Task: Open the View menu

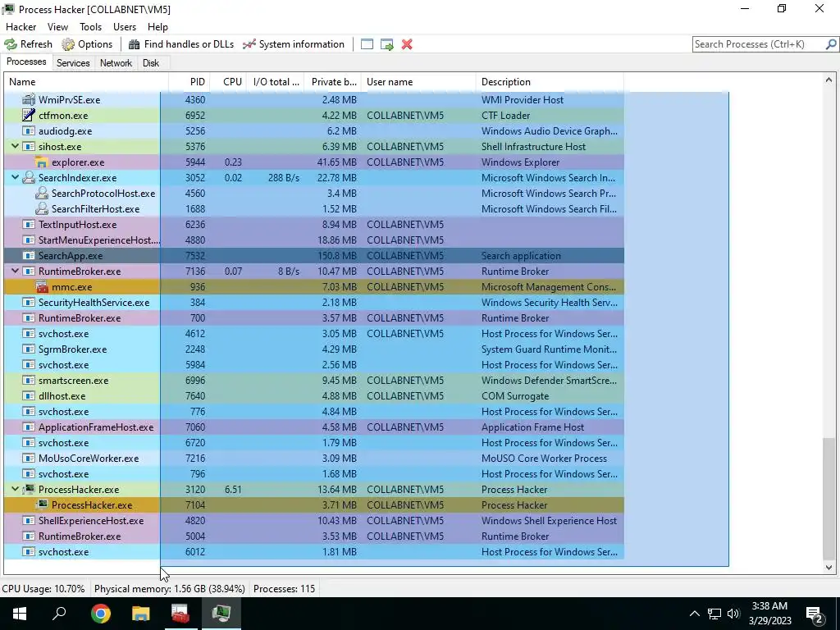Action: click(57, 27)
